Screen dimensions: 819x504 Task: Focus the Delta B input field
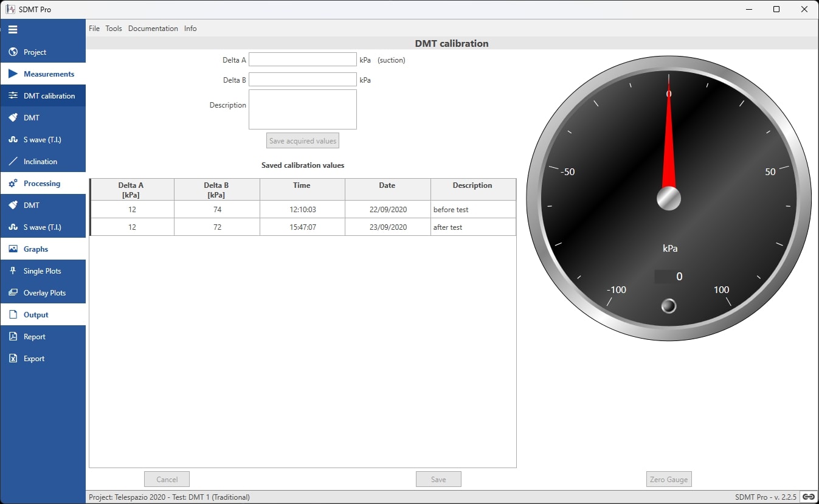coord(303,80)
